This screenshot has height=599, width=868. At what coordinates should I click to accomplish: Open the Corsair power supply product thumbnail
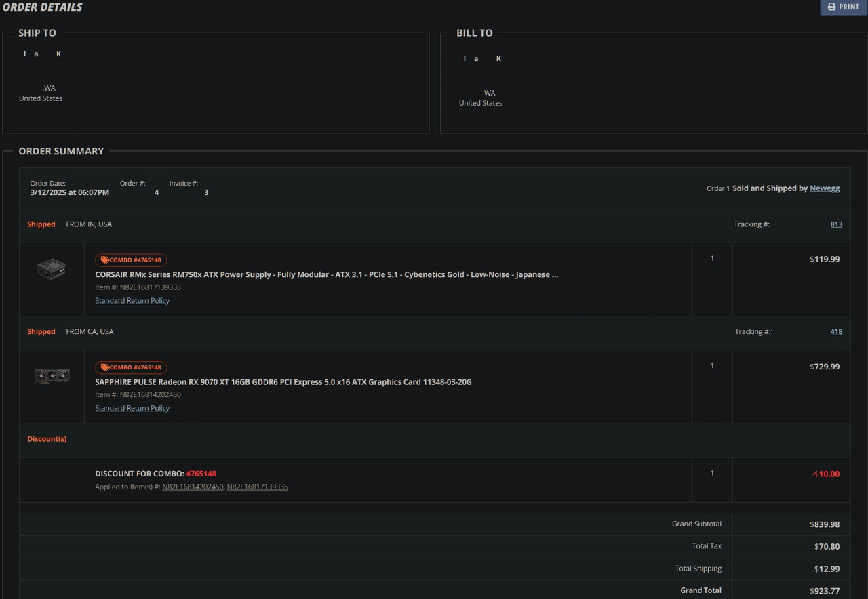[52, 269]
